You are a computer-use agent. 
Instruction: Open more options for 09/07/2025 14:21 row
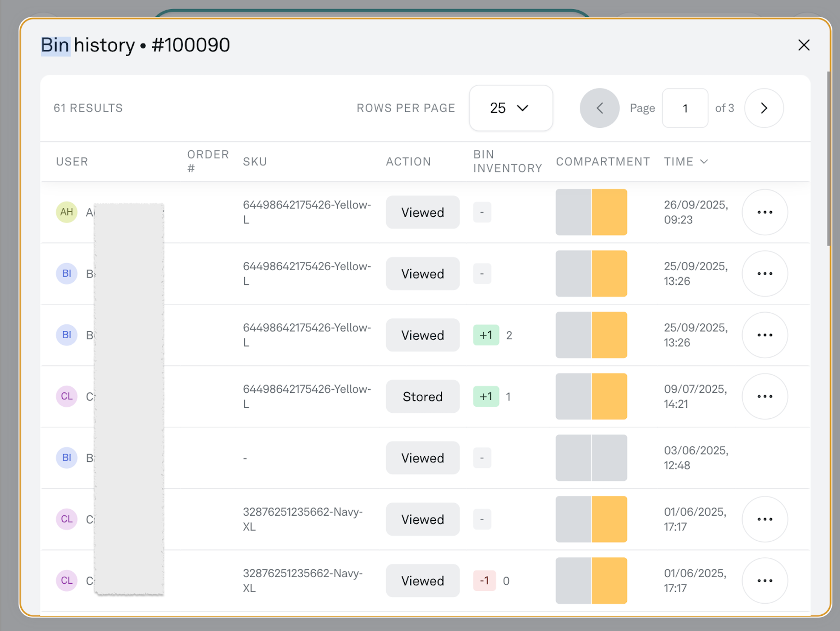click(x=764, y=397)
